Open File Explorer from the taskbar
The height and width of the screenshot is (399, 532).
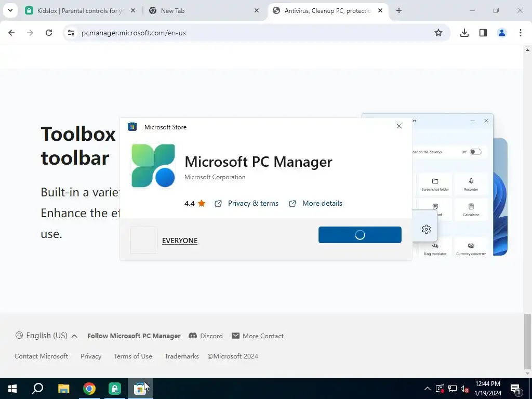pyautogui.click(x=63, y=389)
